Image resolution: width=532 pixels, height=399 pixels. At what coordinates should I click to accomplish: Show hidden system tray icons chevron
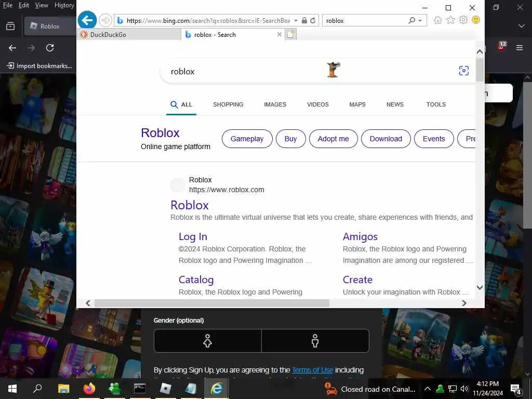tap(428, 389)
